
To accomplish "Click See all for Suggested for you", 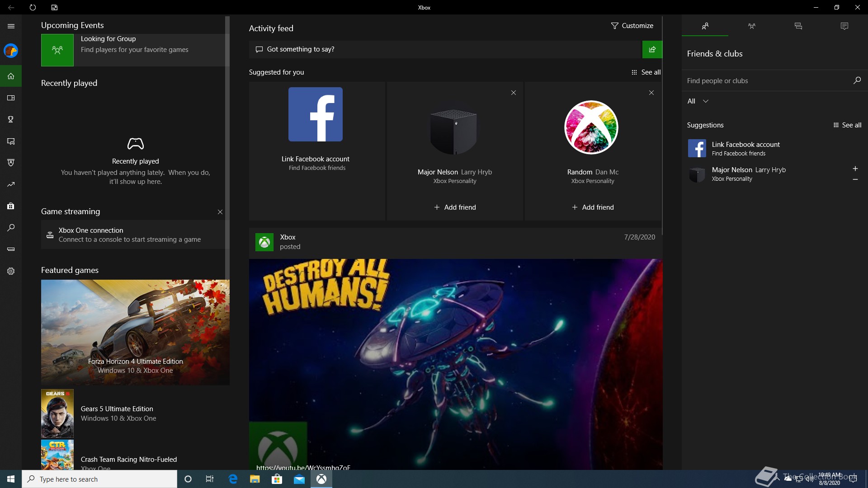I will tap(646, 72).
